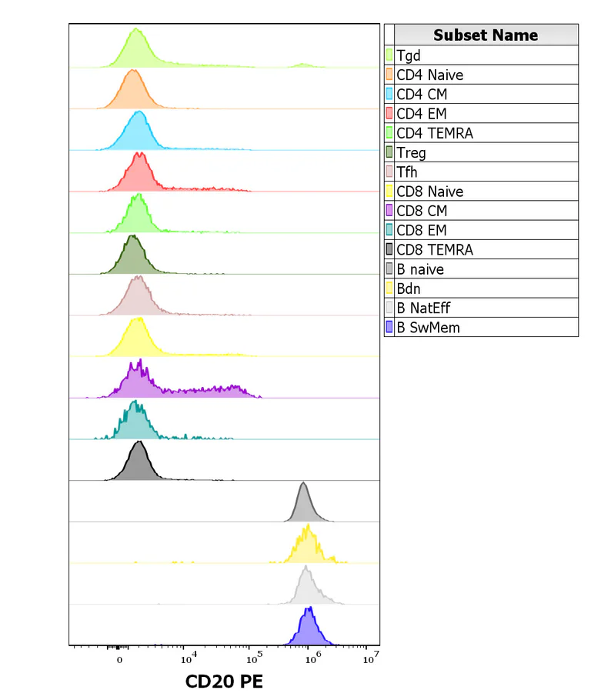Click the CD4 EM red swatch
The width and height of the screenshot is (591, 700).
pos(389,113)
